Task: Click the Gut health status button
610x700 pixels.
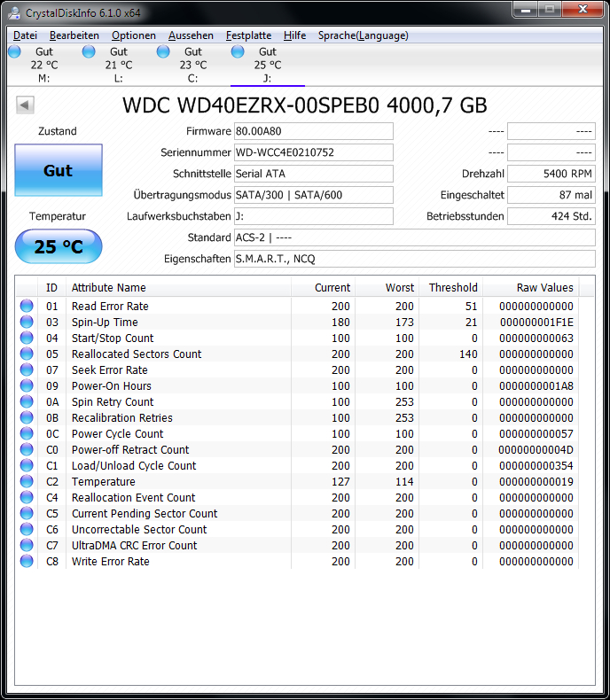Action: pos(58,170)
